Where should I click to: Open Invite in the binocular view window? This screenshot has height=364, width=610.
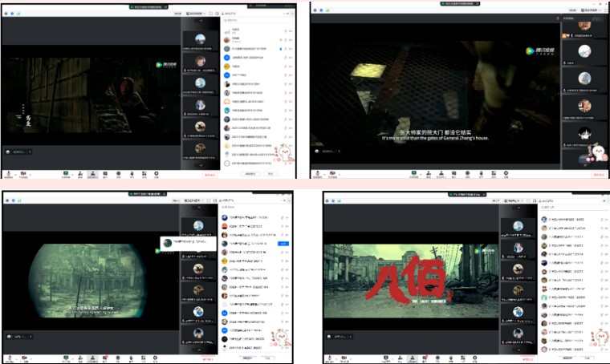(x=80, y=358)
